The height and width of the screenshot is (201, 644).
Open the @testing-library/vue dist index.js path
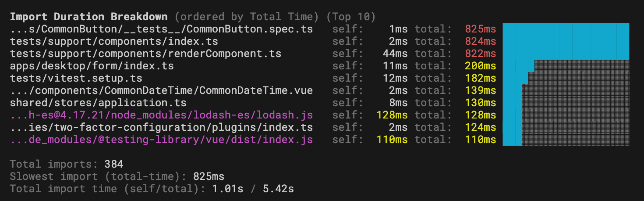coord(161,140)
